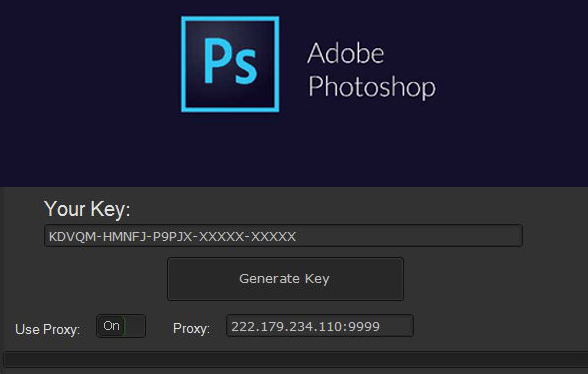Click the generated key text KDVQM-HMNFJ-P9PJX
The width and height of the screenshot is (588, 374).
click(x=122, y=236)
